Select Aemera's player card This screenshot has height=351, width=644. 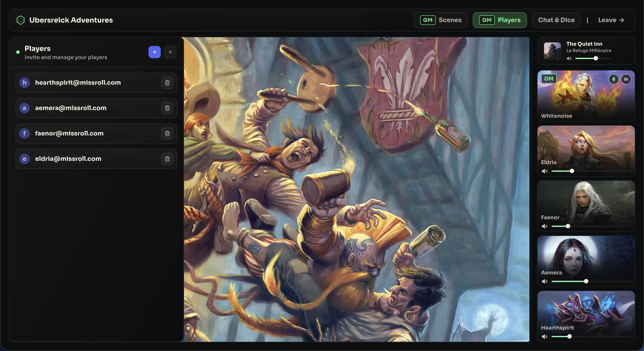point(586,261)
